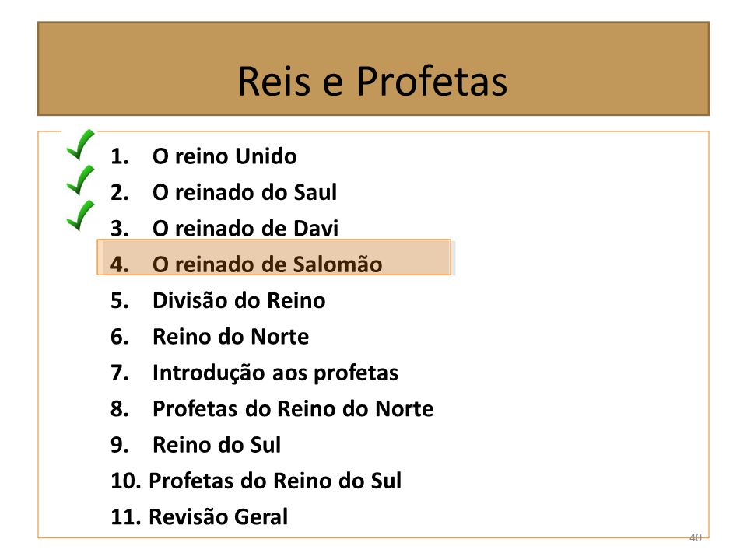Click the highlighted O reinado de Salomão item
Screen dimensions: 747x560
(274, 257)
